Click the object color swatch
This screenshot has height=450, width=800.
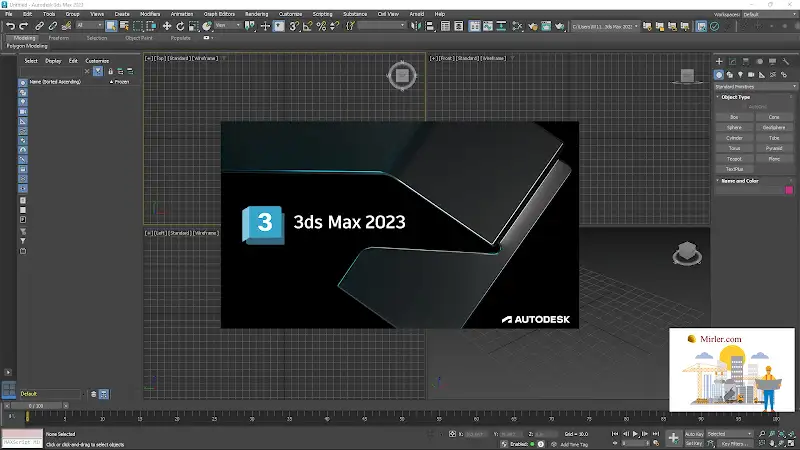point(789,190)
